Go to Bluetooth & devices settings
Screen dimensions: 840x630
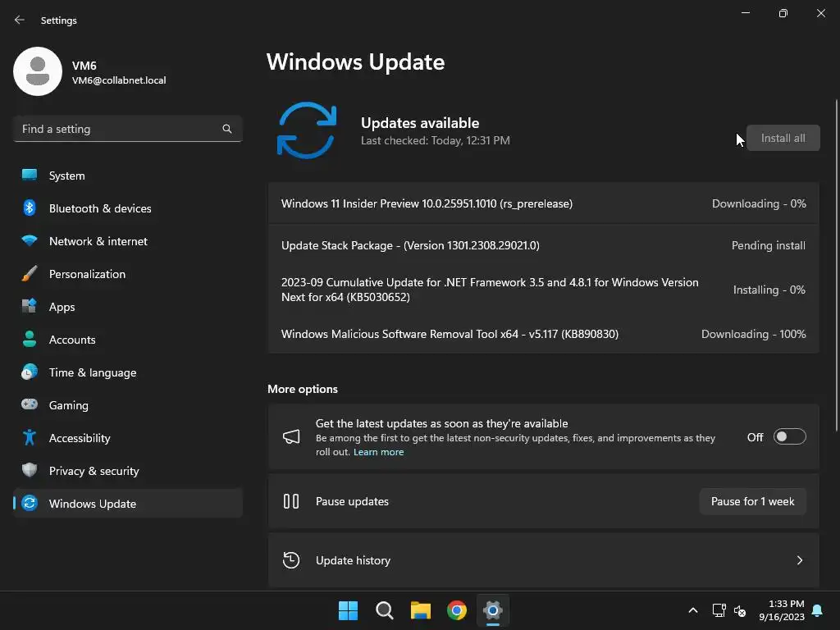coord(128,208)
